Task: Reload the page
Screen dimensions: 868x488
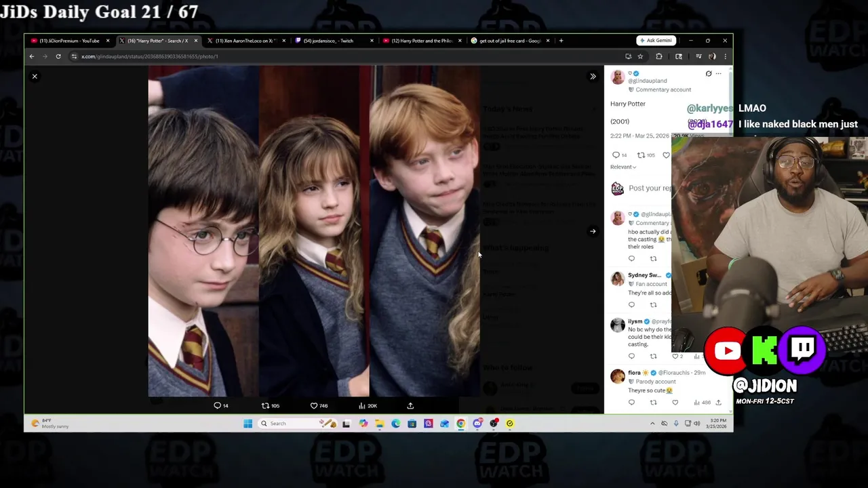Action: click(58, 56)
